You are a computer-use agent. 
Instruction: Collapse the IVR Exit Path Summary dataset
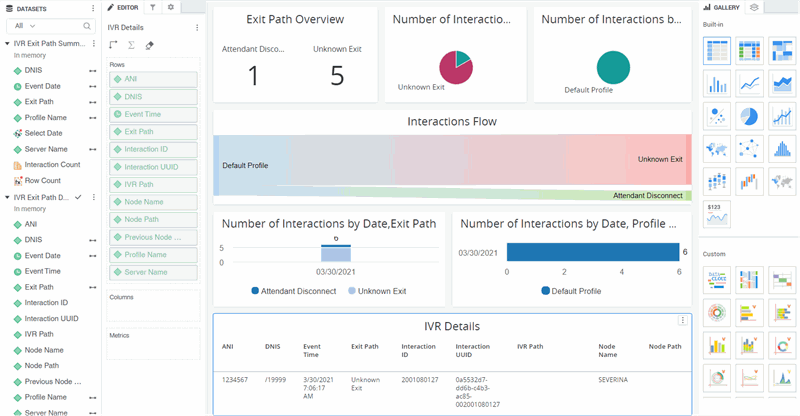click(x=7, y=44)
